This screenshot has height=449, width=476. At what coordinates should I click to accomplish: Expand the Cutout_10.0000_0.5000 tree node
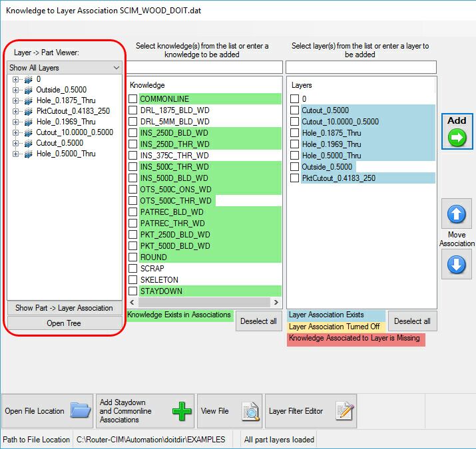[x=15, y=132]
